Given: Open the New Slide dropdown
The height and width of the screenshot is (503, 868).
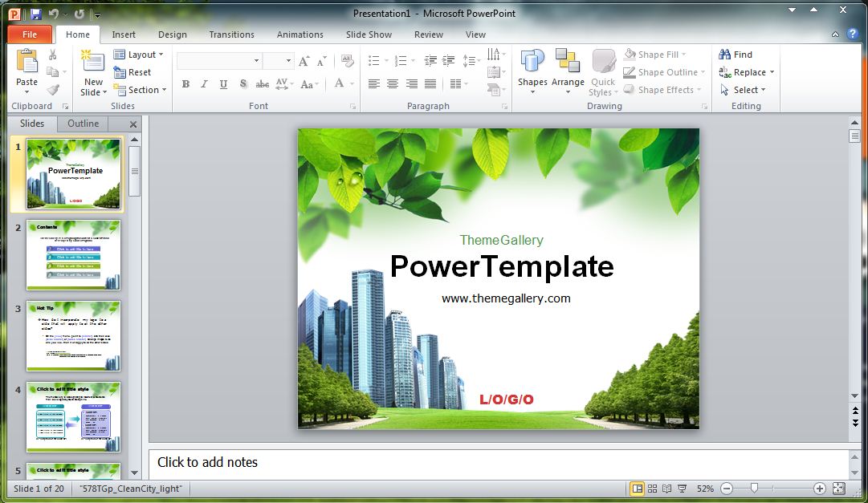Looking at the screenshot, I should tap(92, 90).
